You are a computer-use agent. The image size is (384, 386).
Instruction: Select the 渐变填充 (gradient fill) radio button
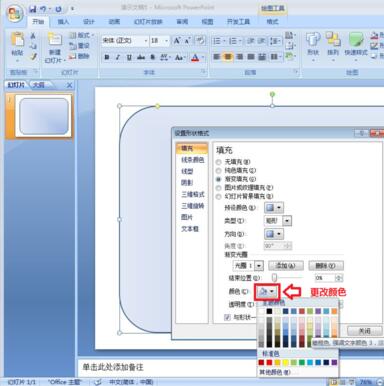click(x=219, y=179)
